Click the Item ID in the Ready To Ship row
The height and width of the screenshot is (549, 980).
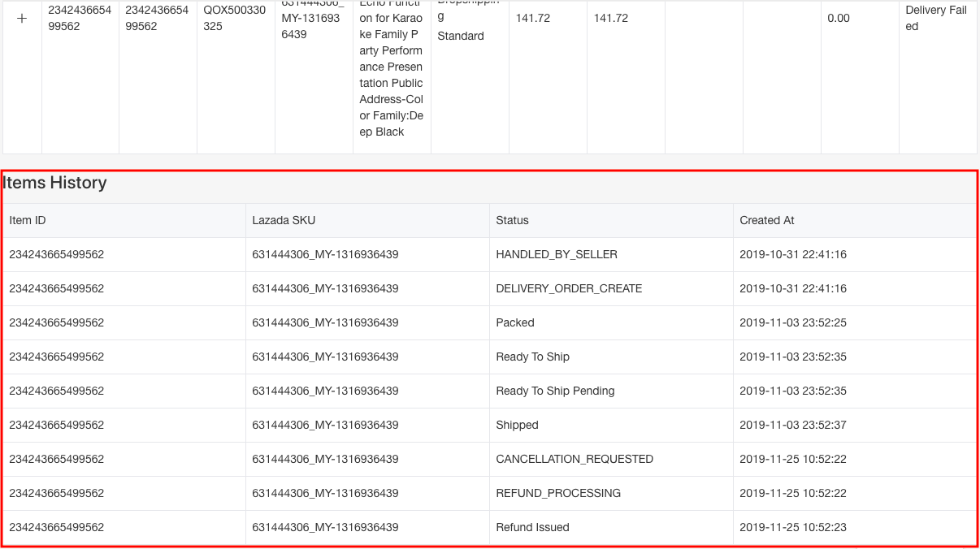tap(57, 357)
